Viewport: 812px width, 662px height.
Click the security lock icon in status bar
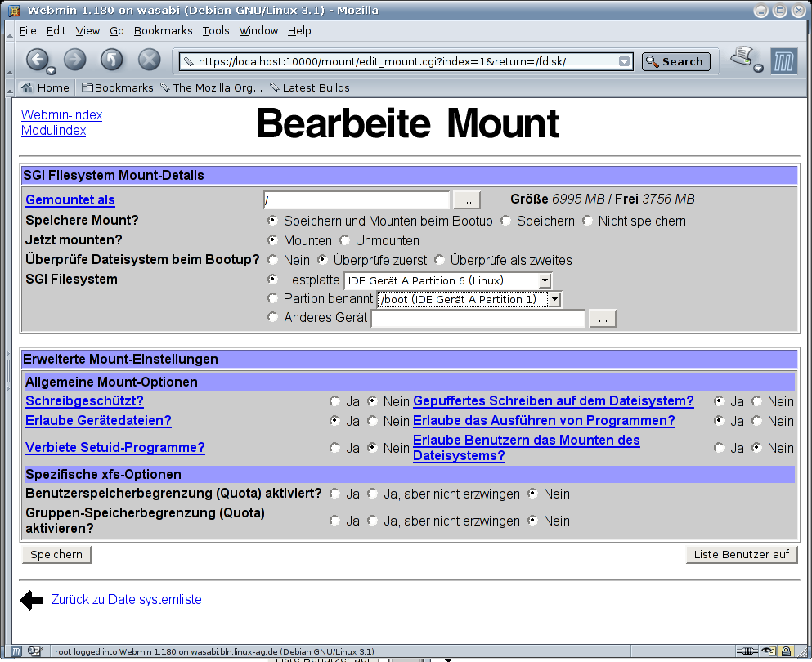(x=786, y=651)
